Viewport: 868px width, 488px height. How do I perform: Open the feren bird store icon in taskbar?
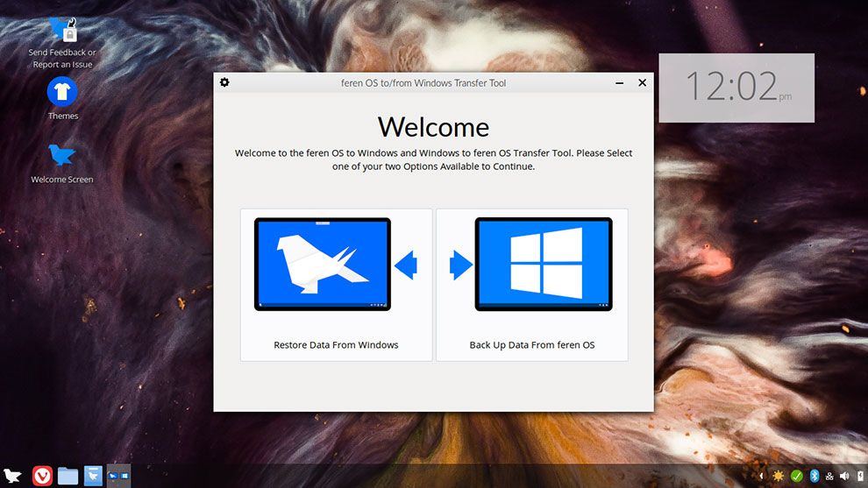coord(93,476)
